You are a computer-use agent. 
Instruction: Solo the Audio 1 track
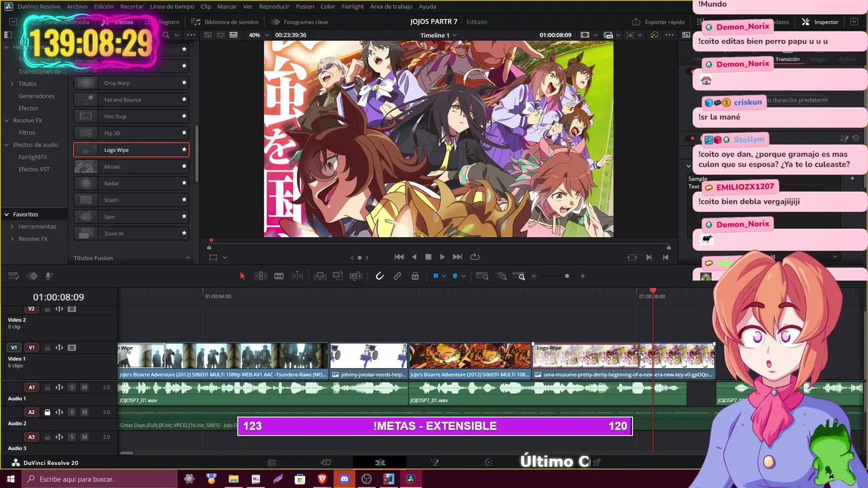71,388
